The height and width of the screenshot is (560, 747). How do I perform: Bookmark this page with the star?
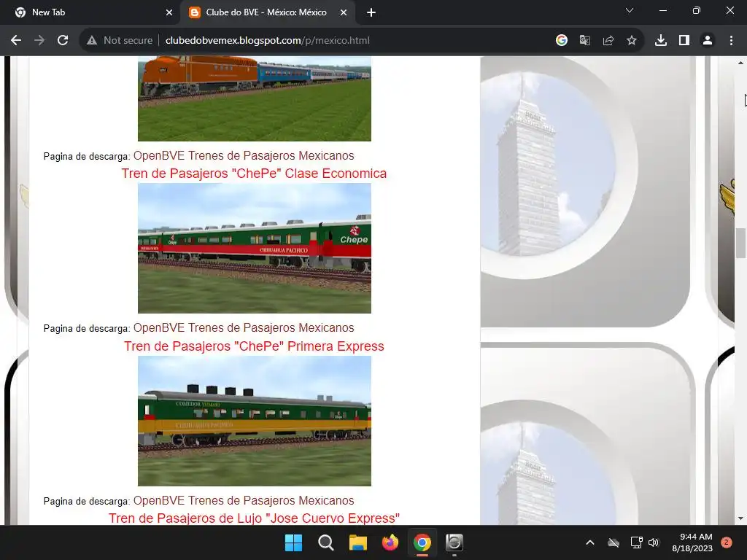[x=632, y=41]
